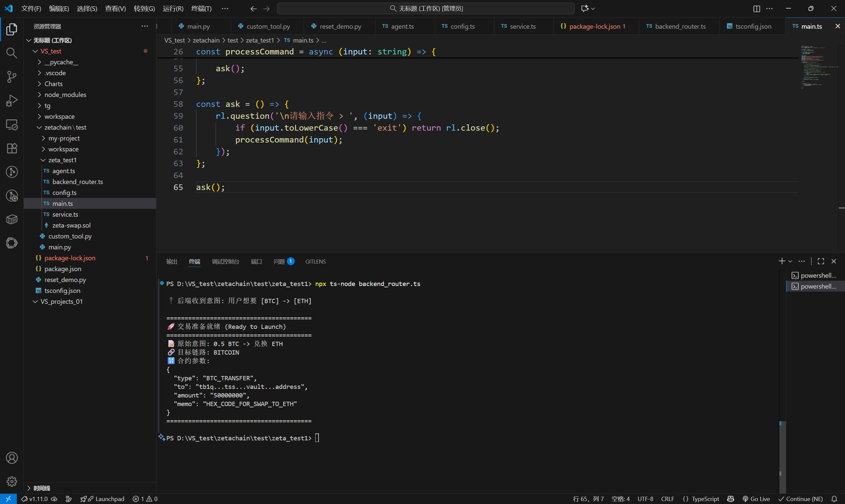Viewport: 845px width, 504px height.
Task: Open terminal panel more actions
Action: click(x=801, y=261)
